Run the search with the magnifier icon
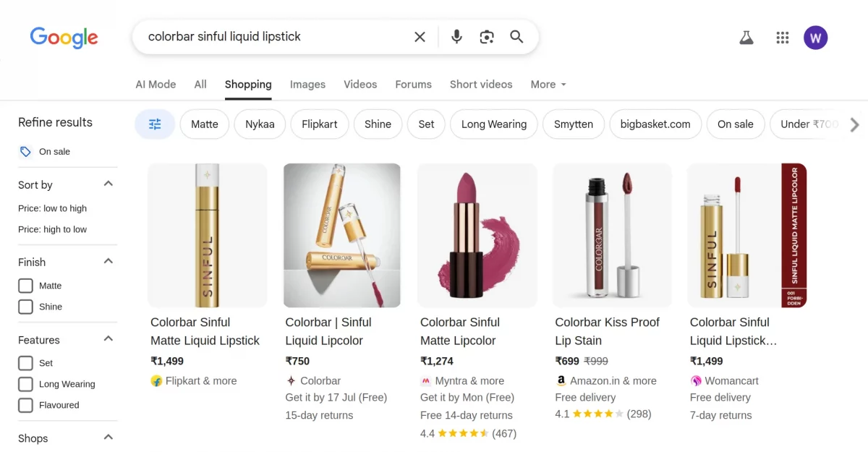868x452 pixels. coord(516,36)
